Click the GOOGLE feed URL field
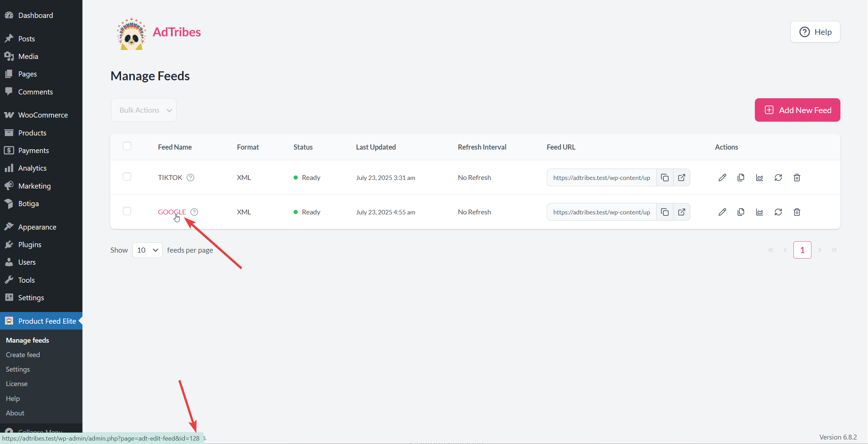The image size is (868, 444). (x=601, y=212)
